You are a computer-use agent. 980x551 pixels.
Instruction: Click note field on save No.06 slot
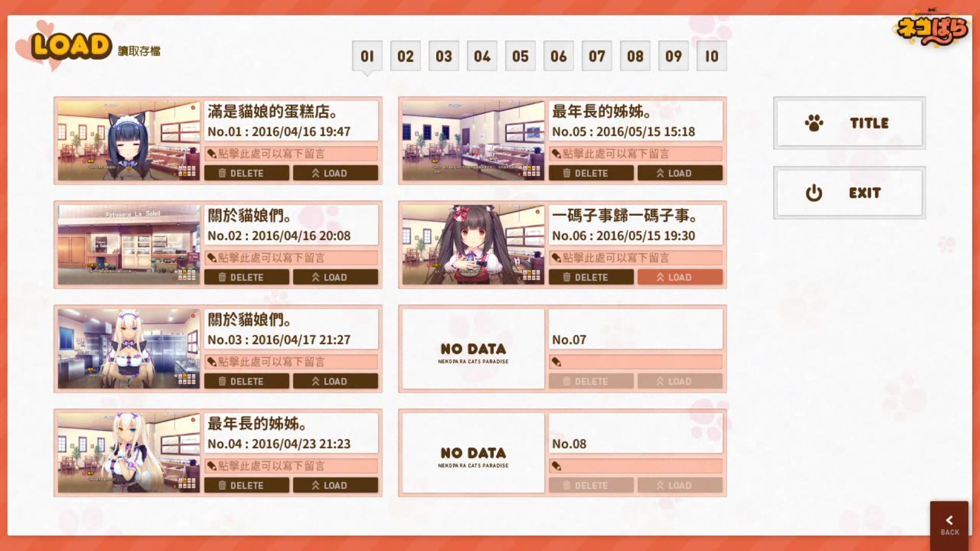coord(635,258)
